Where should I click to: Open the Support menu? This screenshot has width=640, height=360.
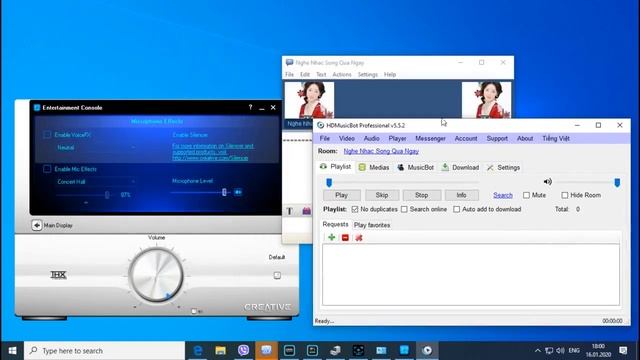click(x=497, y=138)
